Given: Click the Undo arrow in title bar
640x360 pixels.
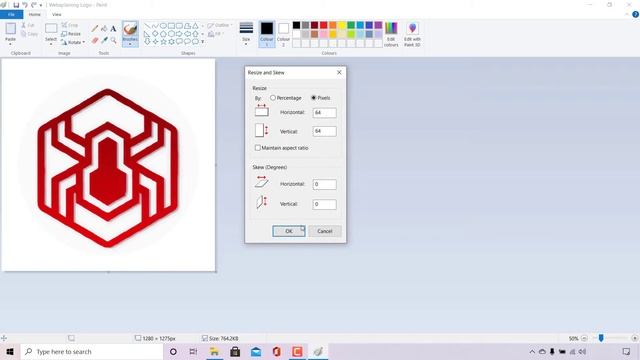Looking at the screenshot, I should coord(25,5).
